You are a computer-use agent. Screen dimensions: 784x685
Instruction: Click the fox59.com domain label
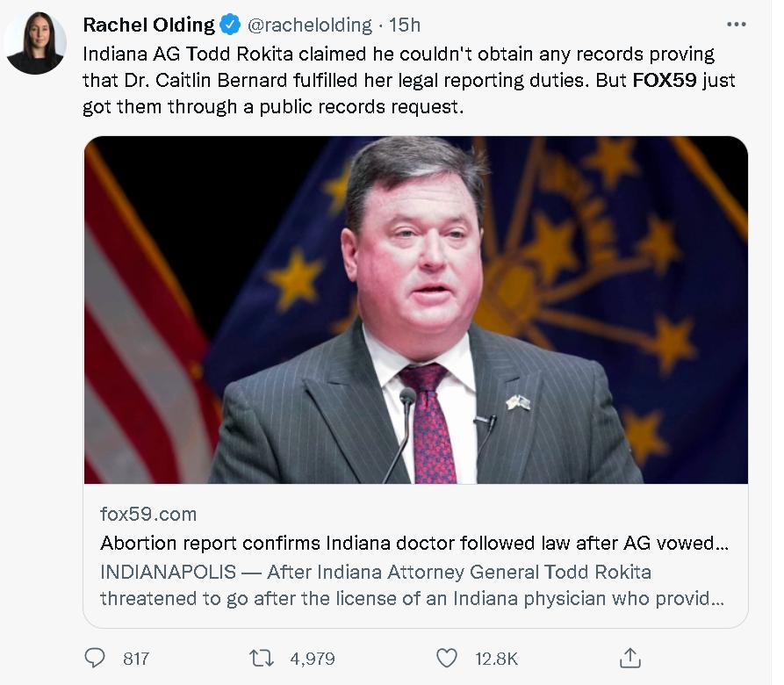pos(147,514)
